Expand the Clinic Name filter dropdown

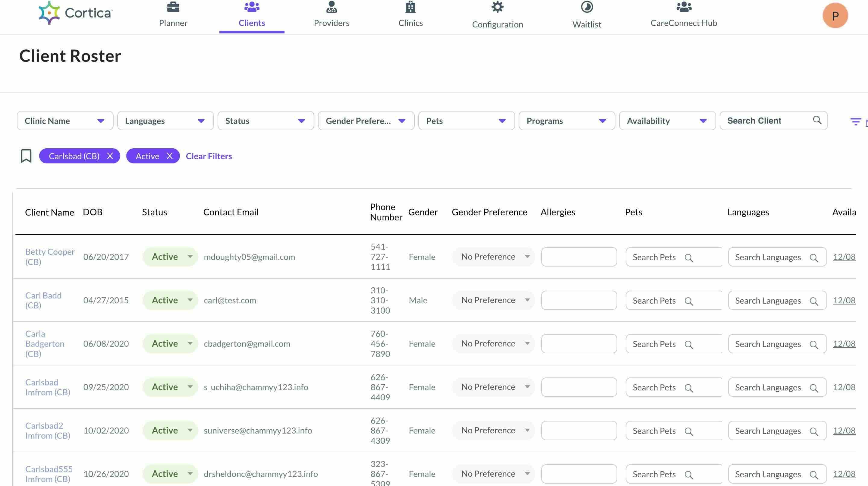coord(65,121)
